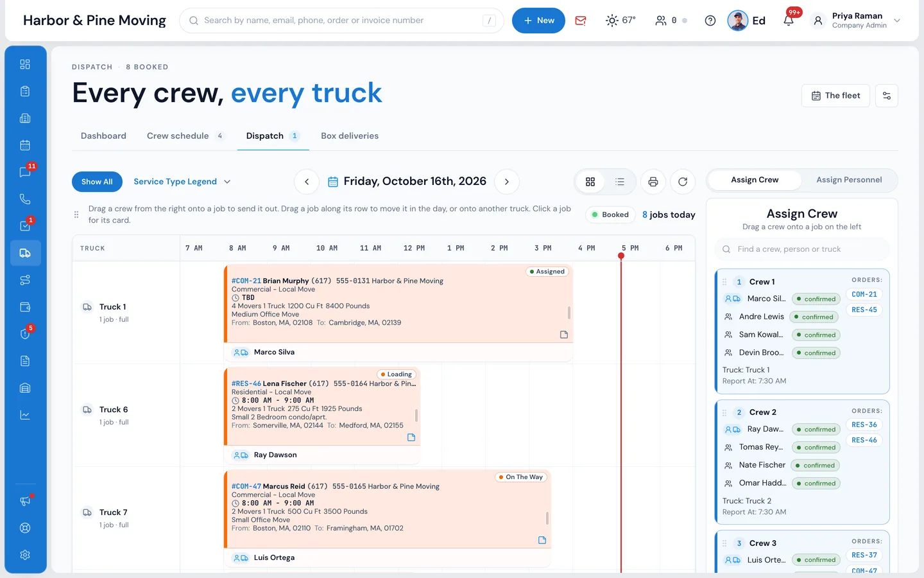Go to the next day
924x578 pixels.
click(x=507, y=182)
